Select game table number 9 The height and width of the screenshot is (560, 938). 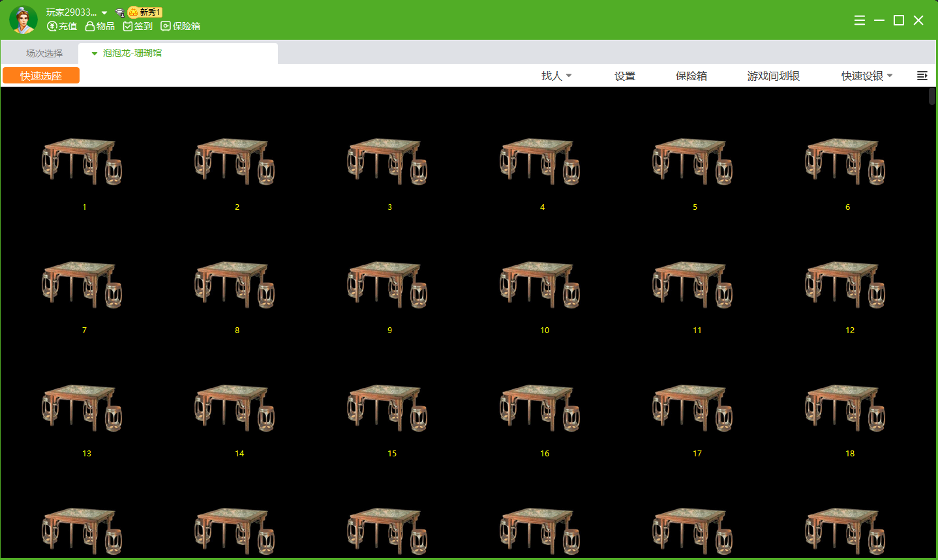[x=387, y=287]
